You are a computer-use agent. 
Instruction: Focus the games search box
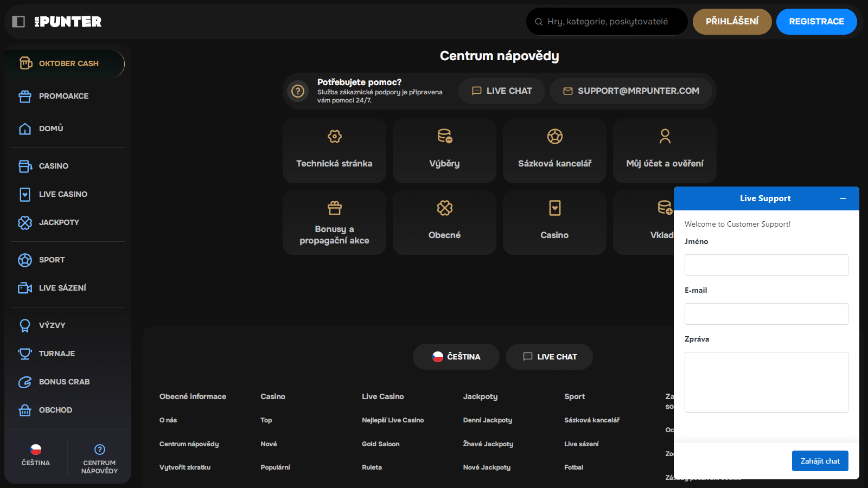pos(608,22)
